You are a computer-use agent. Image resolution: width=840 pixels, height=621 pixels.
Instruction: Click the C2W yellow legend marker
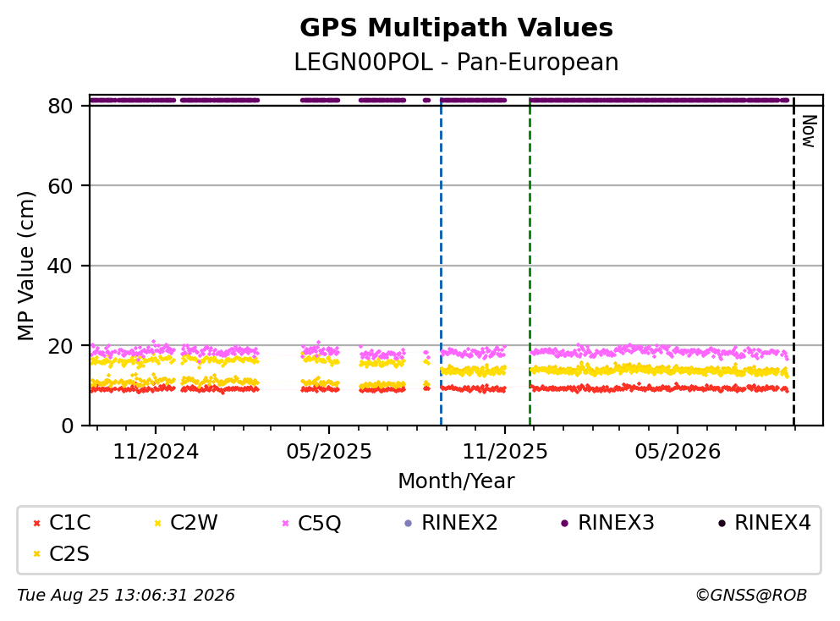click(x=157, y=524)
